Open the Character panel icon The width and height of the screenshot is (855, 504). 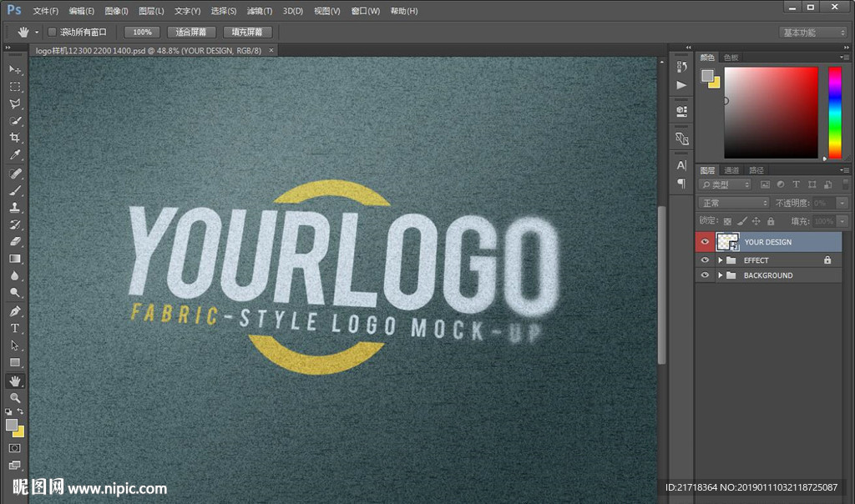(681, 165)
